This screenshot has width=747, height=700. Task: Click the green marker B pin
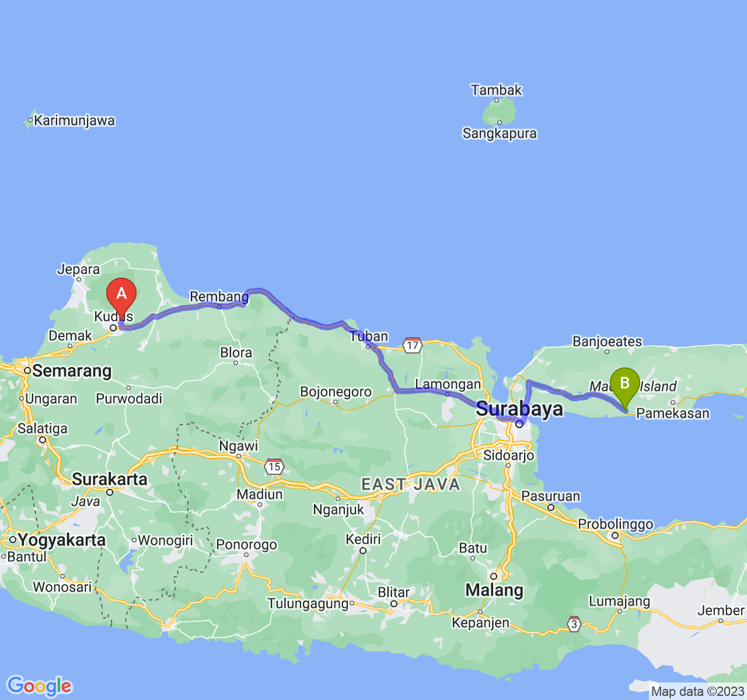pos(625,388)
